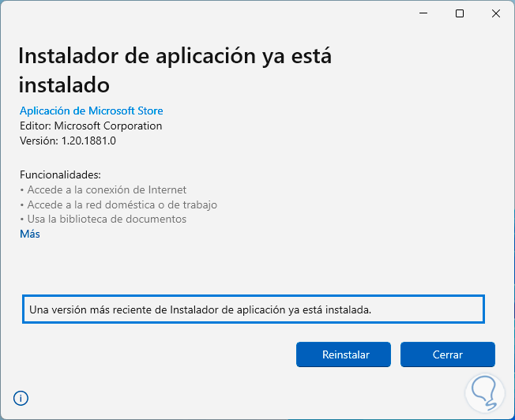Maximize the installer window
The height and width of the screenshot is (420, 515).
click(x=460, y=13)
